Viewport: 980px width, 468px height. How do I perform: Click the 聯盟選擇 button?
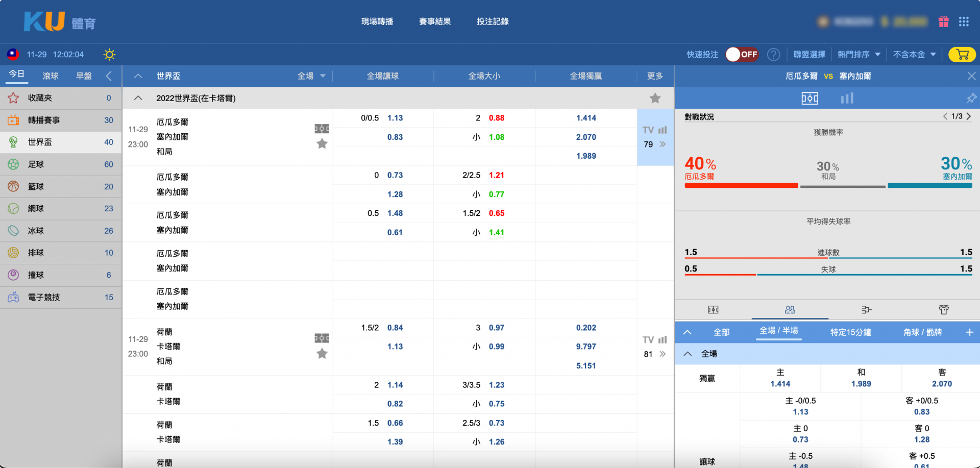click(809, 55)
